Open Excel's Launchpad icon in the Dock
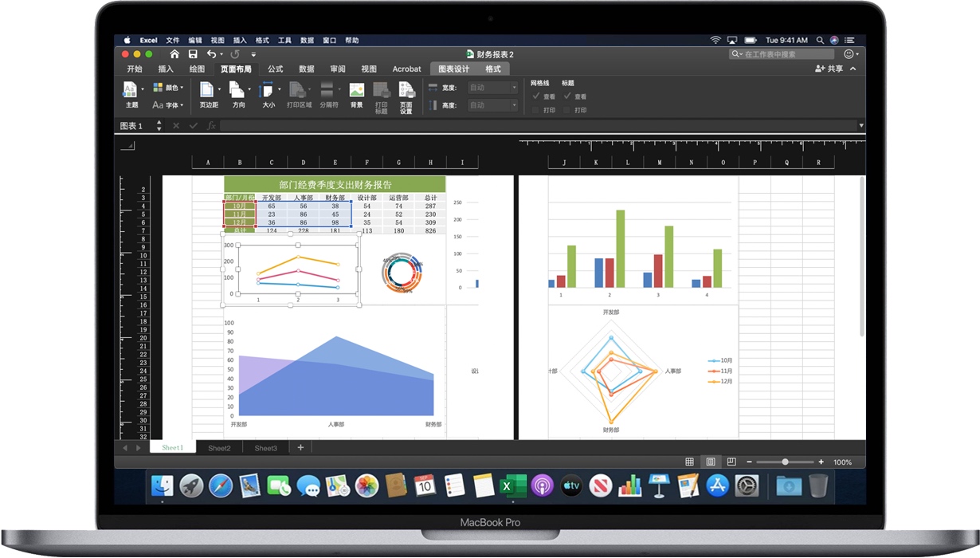Viewport: 980px width, 558px height. pyautogui.click(x=191, y=485)
